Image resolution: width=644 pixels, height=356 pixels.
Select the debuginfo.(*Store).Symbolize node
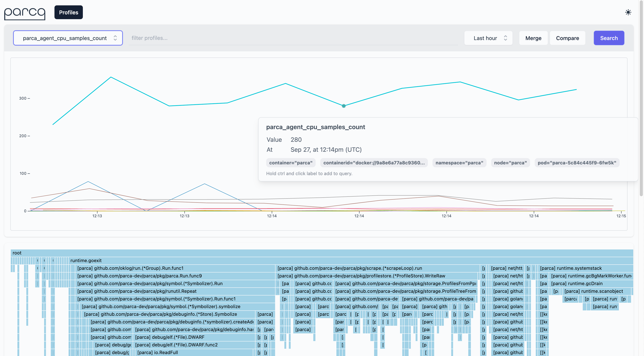pos(168,314)
